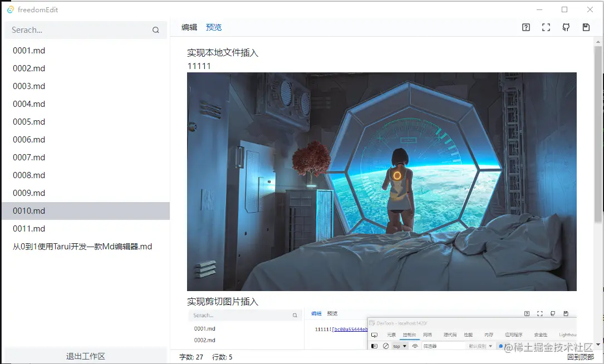Click the freedomEdit app logo
The width and height of the screenshot is (604, 364).
11,9
